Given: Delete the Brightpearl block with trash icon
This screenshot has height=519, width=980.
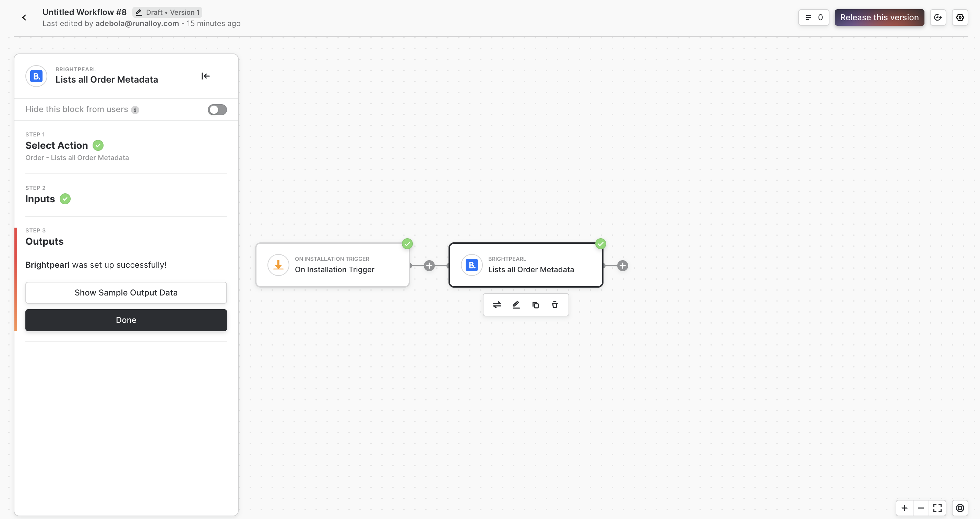Looking at the screenshot, I should pyautogui.click(x=555, y=305).
